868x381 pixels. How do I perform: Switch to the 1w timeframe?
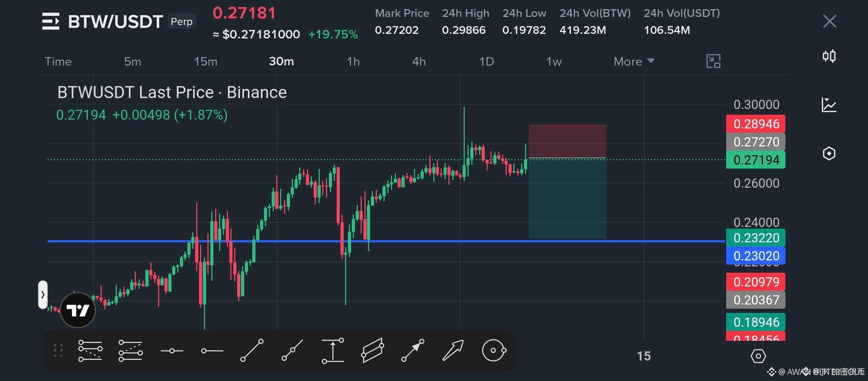click(554, 61)
